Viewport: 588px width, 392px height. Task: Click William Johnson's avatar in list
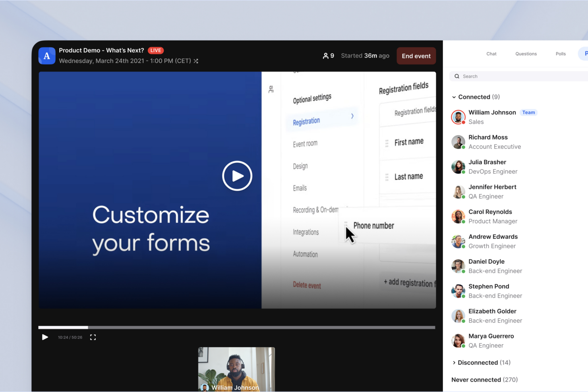point(458,117)
